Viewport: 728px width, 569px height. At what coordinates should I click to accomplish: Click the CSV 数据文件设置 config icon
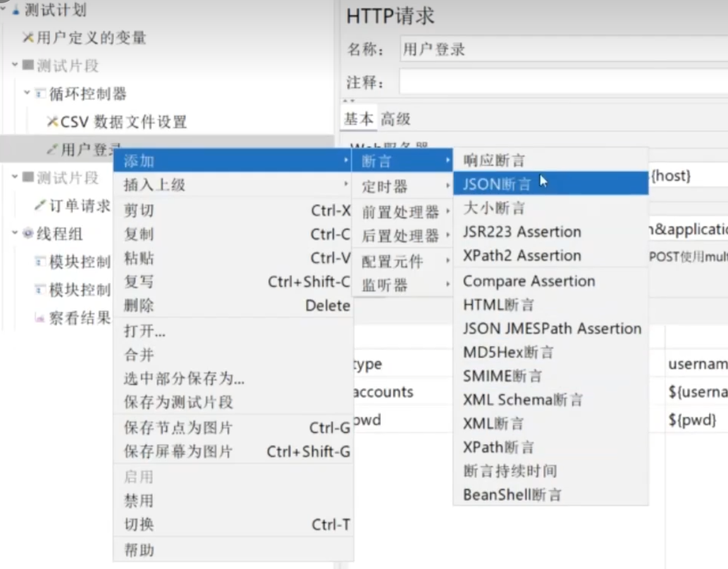pos(52,122)
